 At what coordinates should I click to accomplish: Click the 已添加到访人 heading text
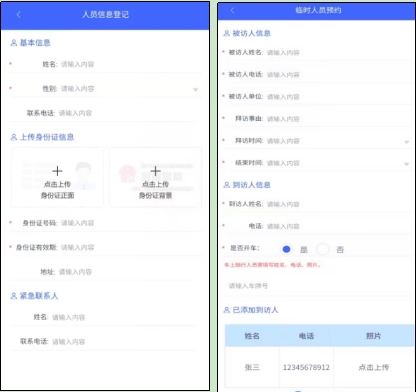coord(255,310)
